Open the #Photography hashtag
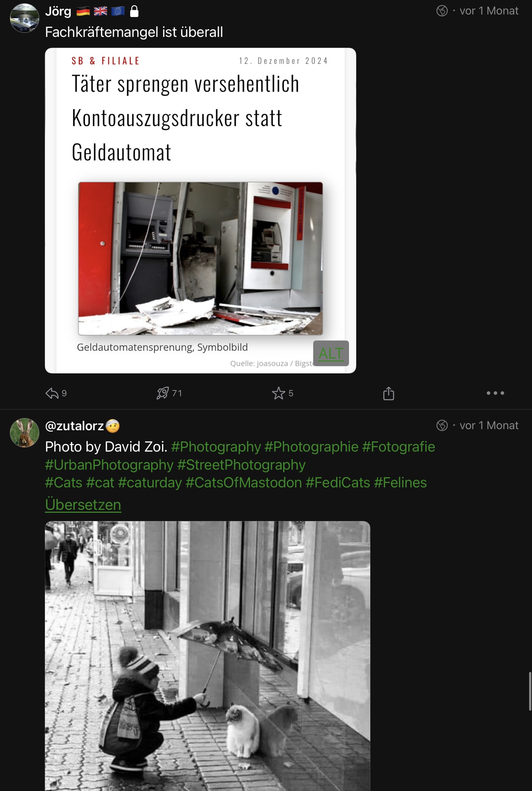This screenshot has height=791, width=532. (216, 447)
